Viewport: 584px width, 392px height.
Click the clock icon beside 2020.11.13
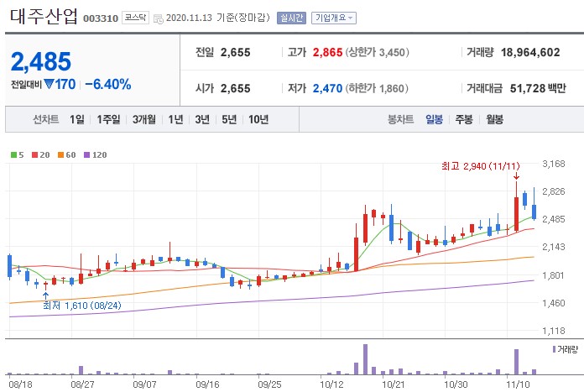pyautogui.click(x=159, y=18)
